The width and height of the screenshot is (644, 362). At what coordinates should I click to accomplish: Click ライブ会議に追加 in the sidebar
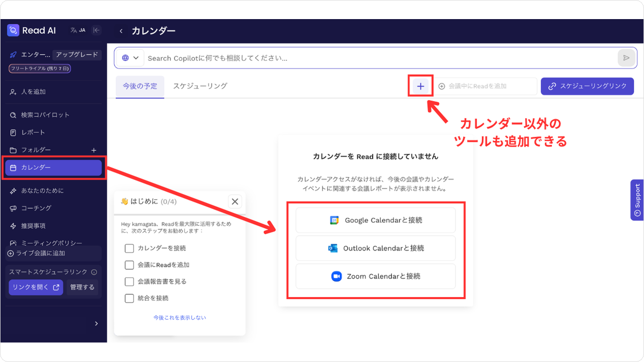(x=54, y=253)
